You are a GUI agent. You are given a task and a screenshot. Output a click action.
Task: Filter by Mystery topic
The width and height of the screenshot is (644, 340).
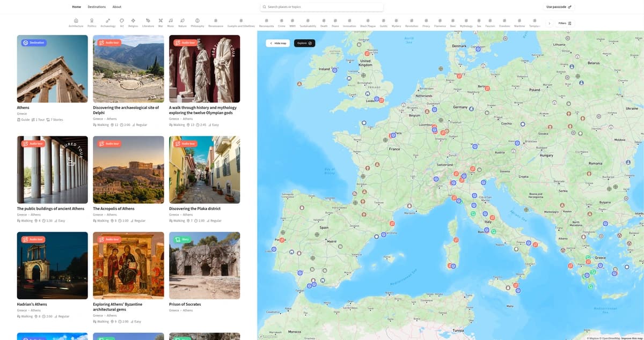pyautogui.click(x=397, y=23)
